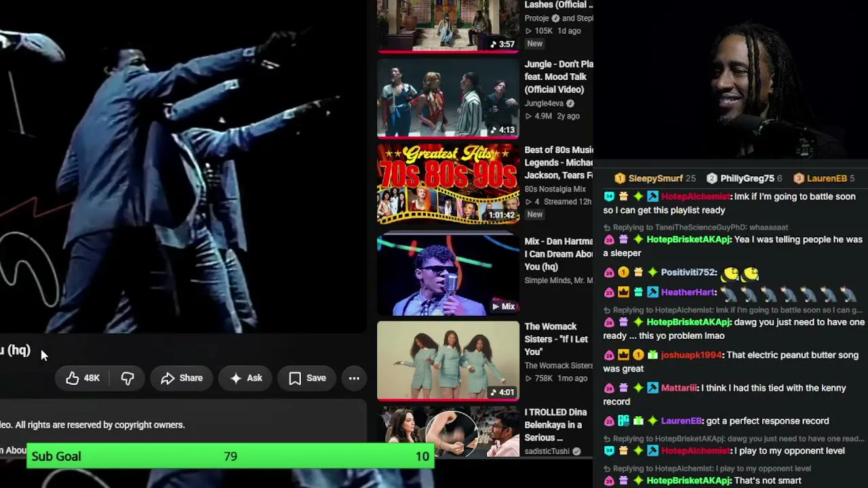The width and height of the screenshot is (868, 488).
Task: Click username joshuapk1994 in chat
Action: pyautogui.click(x=692, y=355)
